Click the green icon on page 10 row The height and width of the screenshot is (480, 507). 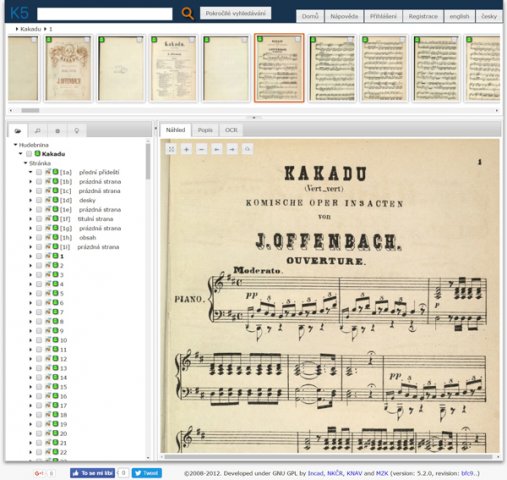coord(55,340)
